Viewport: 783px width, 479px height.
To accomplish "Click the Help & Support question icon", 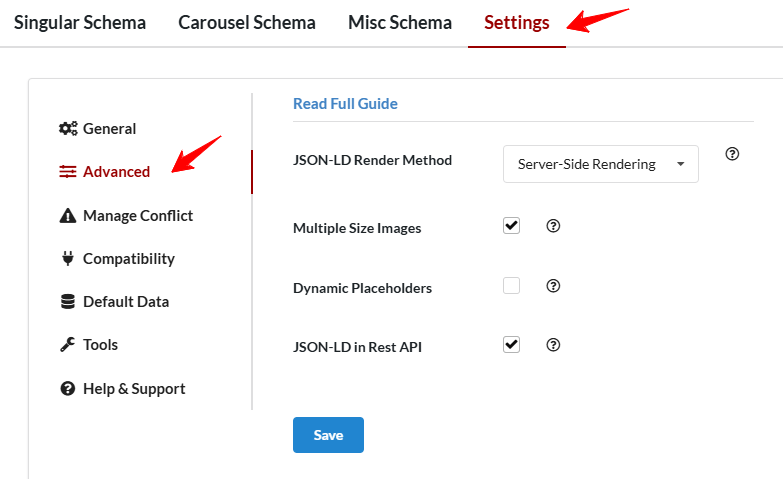I will tap(68, 389).
